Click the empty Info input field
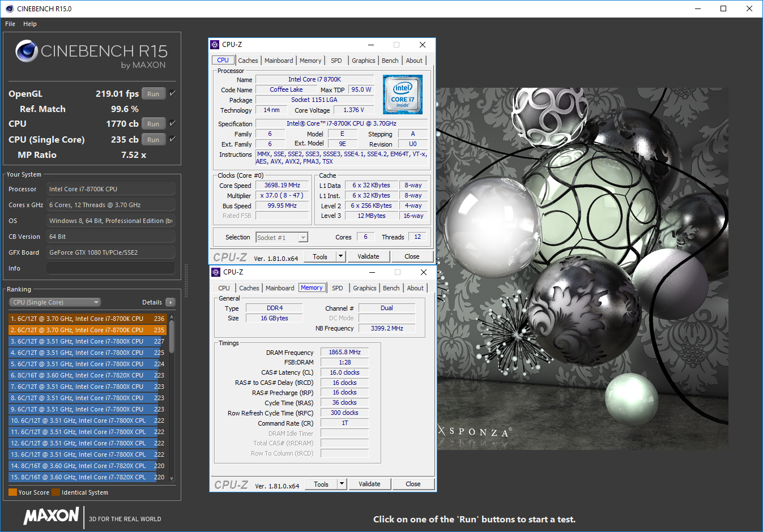Viewport: 763px width, 532px height. [111, 268]
